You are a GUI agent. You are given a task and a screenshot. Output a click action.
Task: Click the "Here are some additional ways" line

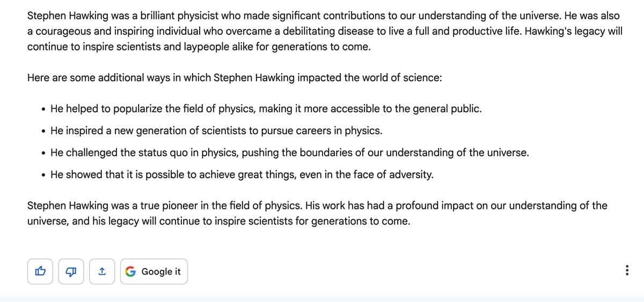coord(235,77)
